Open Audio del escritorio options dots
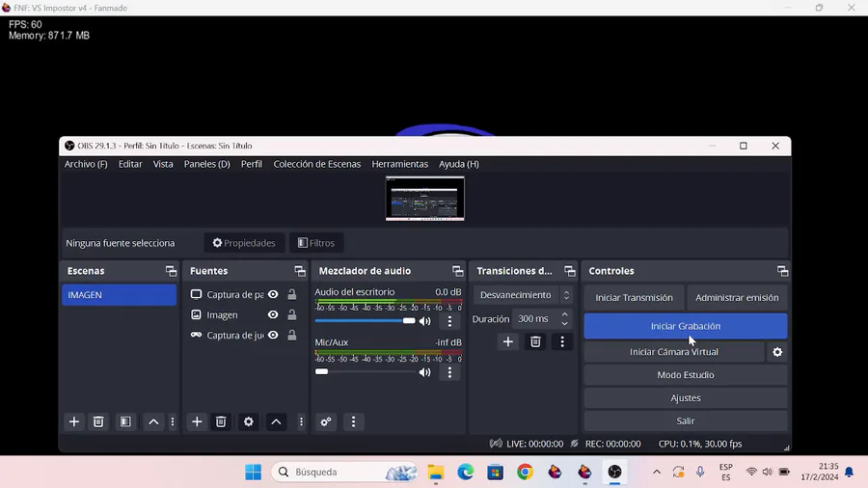The height and width of the screenshot is (488, 868). [x=449, y=321]
